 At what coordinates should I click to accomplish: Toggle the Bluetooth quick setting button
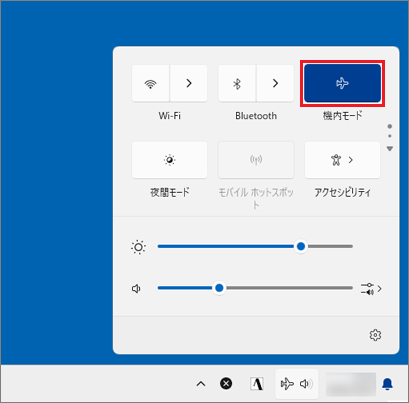(237, 83)
